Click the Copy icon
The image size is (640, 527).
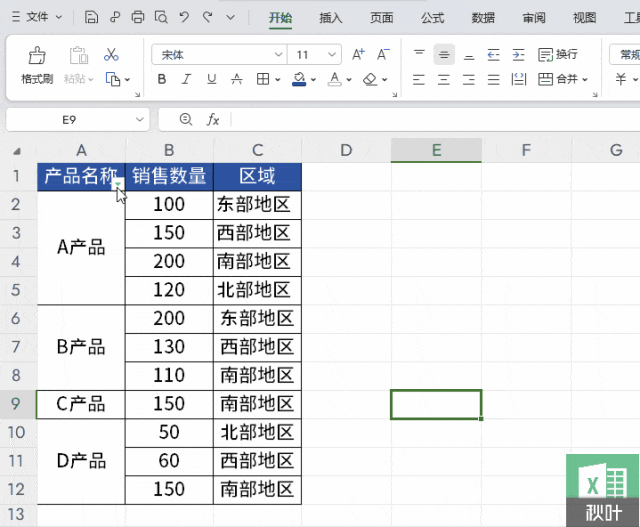113,79
